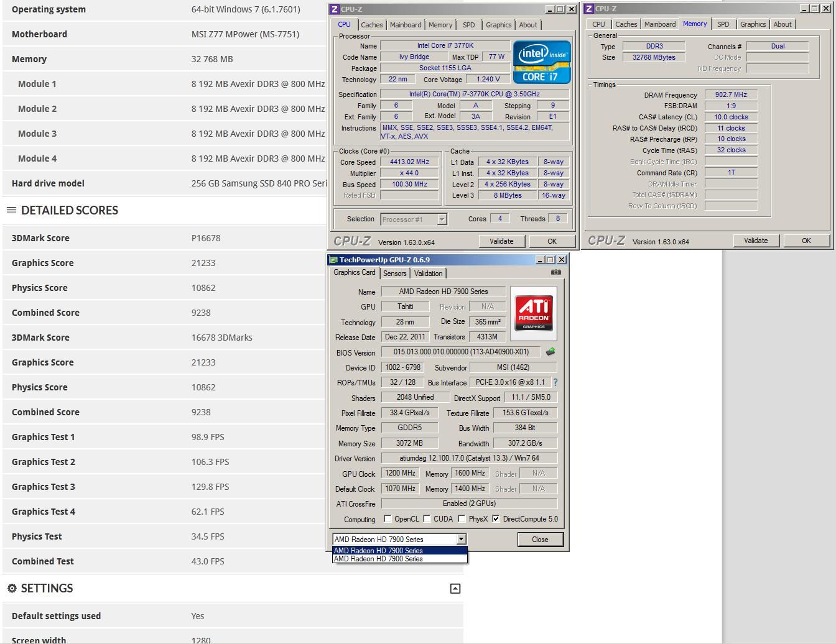The height and width of the screenshot is (644, 836).
Task: Click the GPU name field AMD Radeon HD 7900 Series
Action: [444, 292]
